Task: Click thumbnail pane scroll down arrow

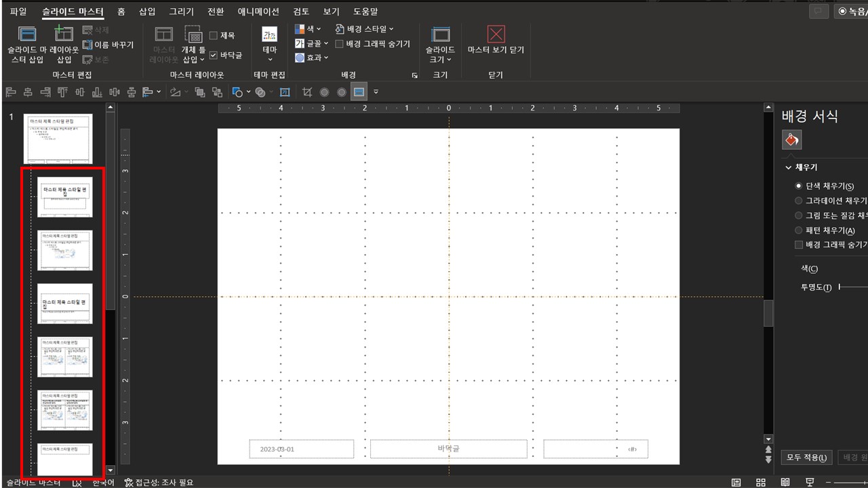Action: pyautogui.click(x=111, y=469)
